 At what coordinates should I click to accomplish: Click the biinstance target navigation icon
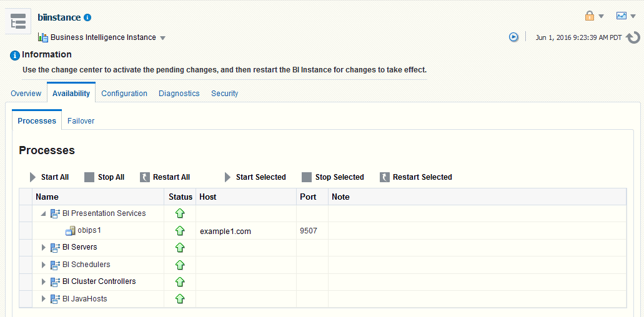pos(19,21)
